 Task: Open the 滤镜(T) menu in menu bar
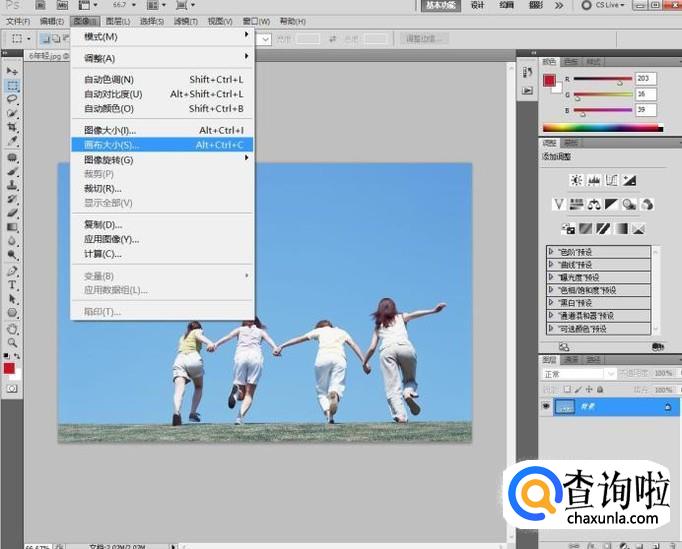(185, 20)
